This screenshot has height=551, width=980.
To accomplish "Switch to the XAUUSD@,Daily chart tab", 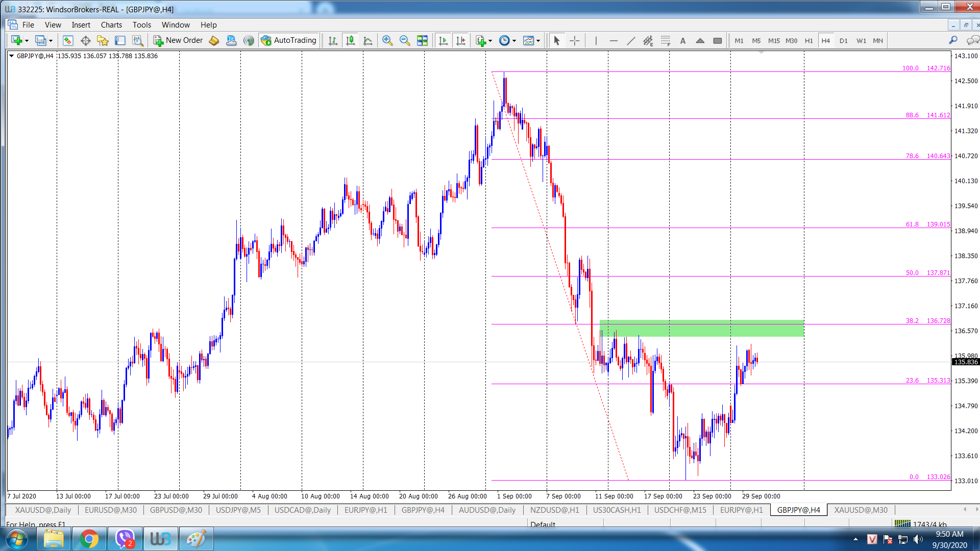I will [x=43, y=510].
